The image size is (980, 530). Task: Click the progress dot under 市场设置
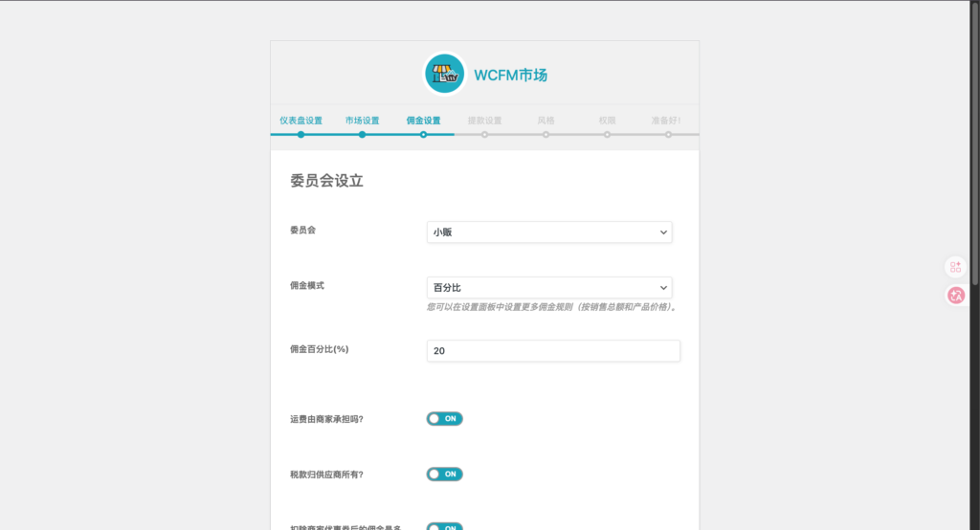click(362, 134)
